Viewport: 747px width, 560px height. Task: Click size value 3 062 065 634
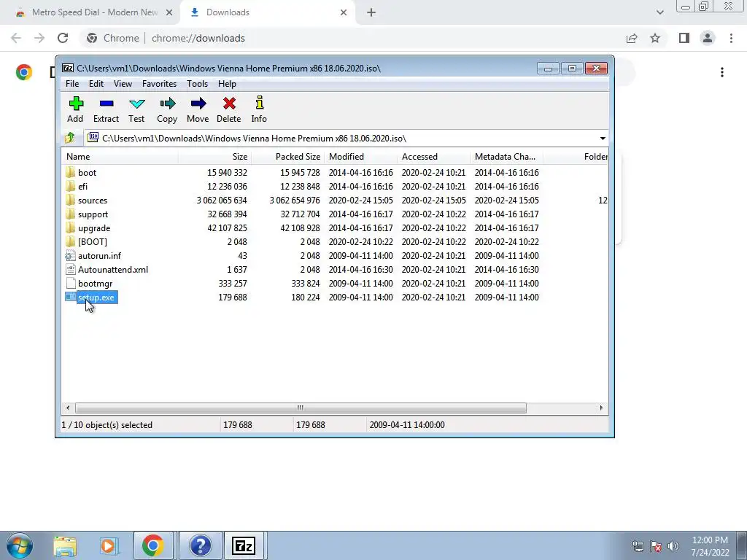222,201
